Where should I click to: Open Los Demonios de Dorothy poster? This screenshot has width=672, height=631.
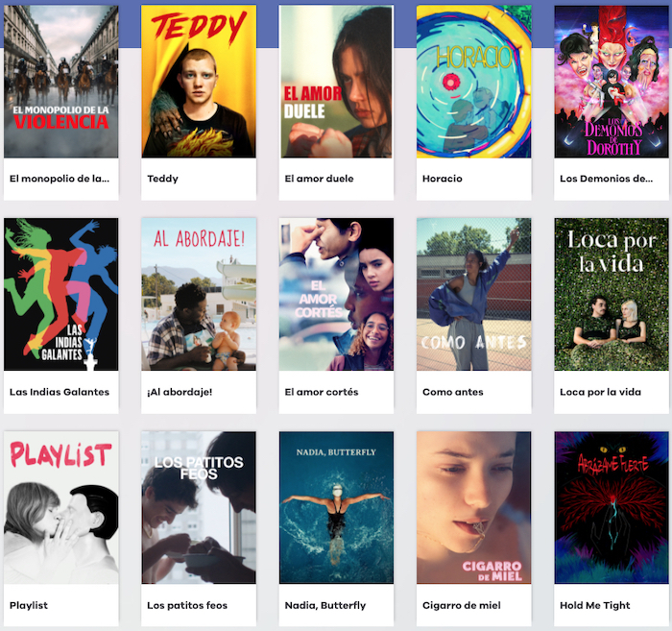(x=612, y=82)
